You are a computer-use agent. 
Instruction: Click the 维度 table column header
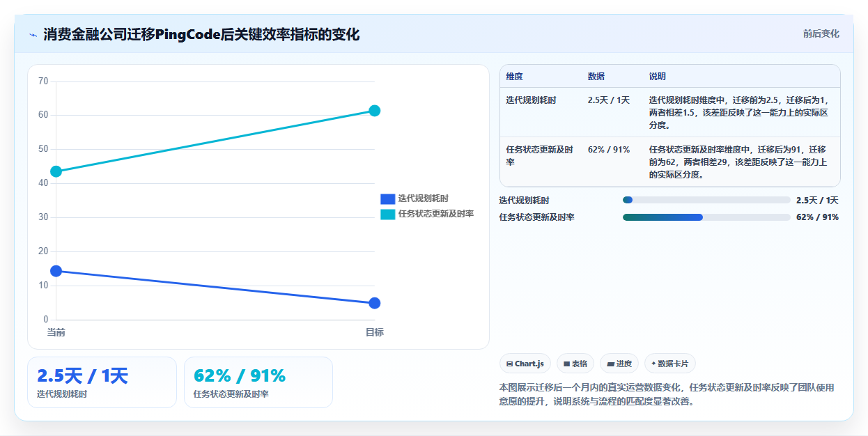click(515, 77)
